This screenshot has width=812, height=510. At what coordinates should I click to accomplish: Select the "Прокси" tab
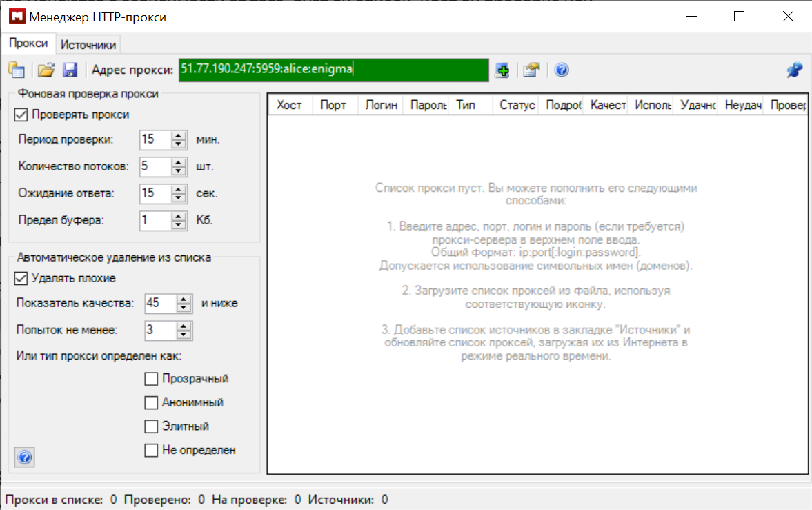point(28,43)
